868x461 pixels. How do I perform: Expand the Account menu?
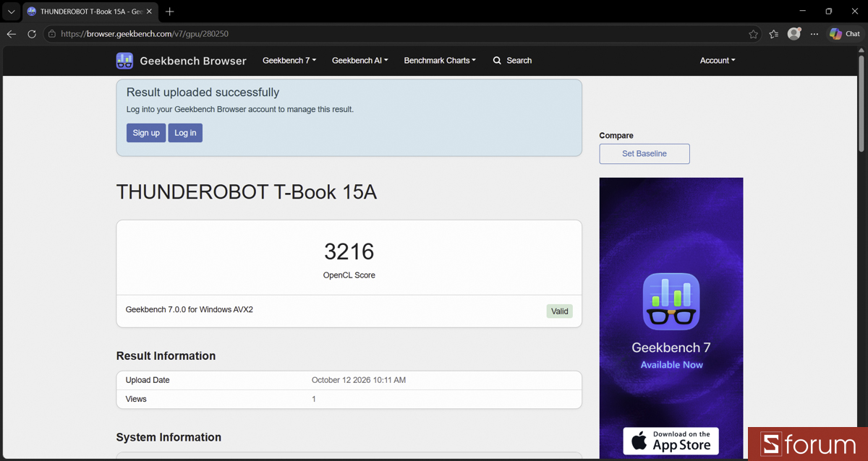tap(718, 61)
